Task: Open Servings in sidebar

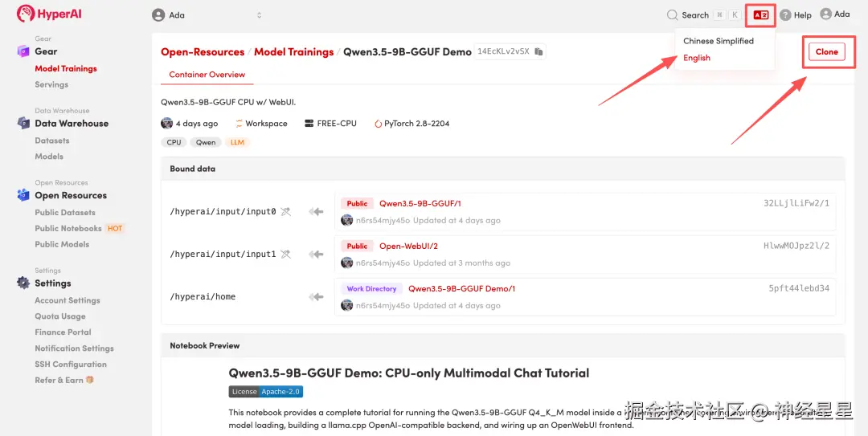Action: (x=51, y=84)
